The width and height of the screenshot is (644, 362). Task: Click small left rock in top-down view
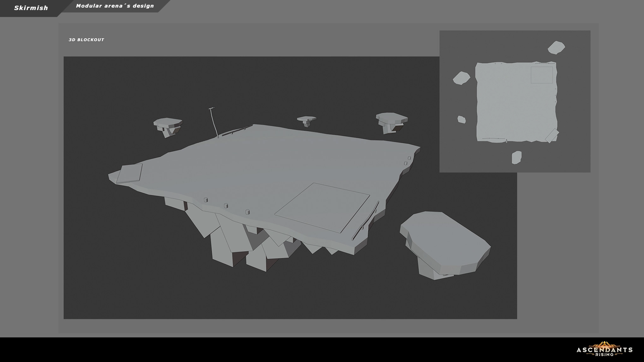click(461, 120)
